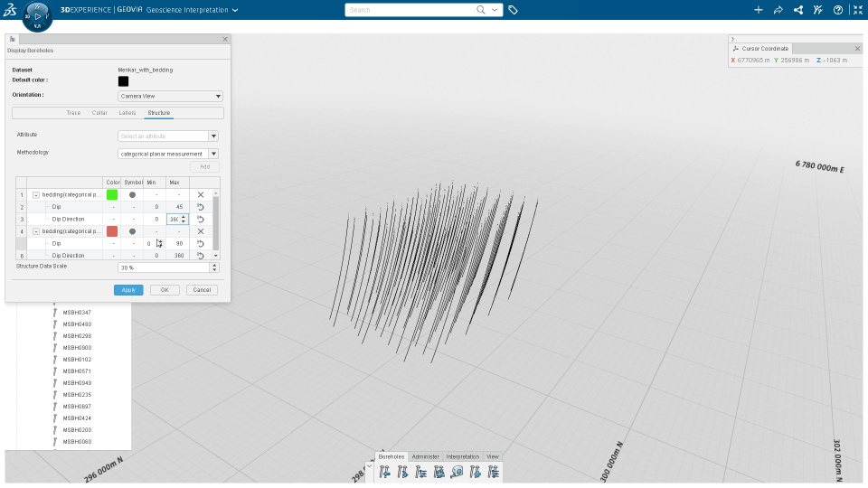
Task: Click the share arrow icon in top bar
Action: (778, 10)
